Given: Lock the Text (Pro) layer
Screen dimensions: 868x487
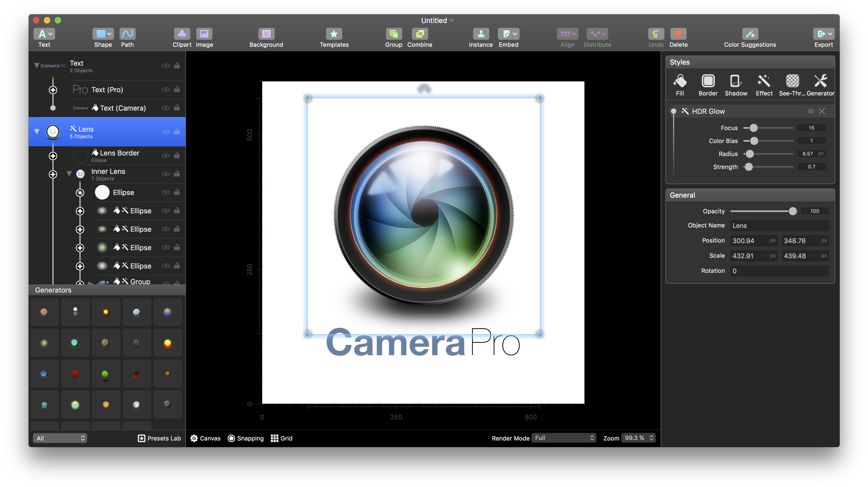Looking at the screenshot, I should 177,89.
